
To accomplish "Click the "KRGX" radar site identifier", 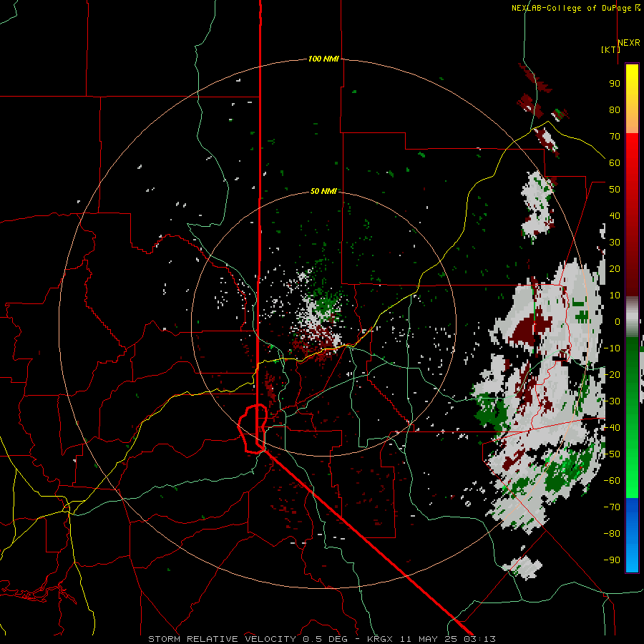I will pyautogui.click(x=379, y=639).
